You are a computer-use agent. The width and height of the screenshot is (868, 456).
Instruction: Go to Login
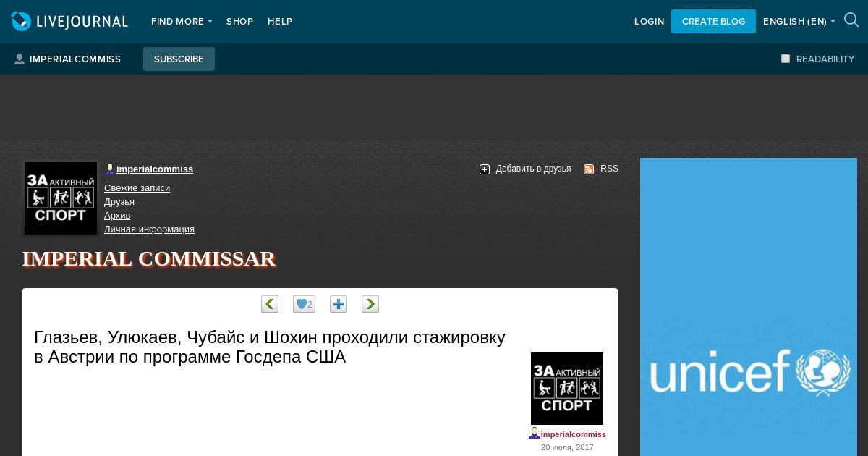[650, 22]
